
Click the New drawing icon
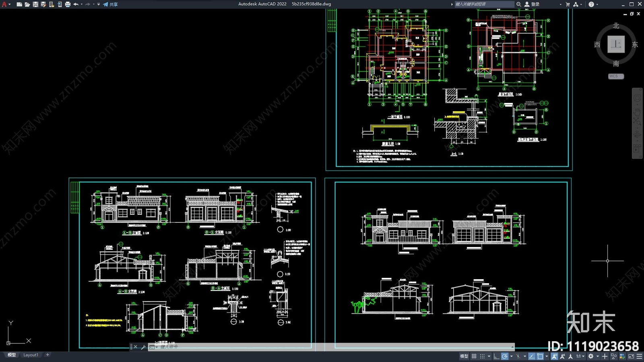click(19, 4)
